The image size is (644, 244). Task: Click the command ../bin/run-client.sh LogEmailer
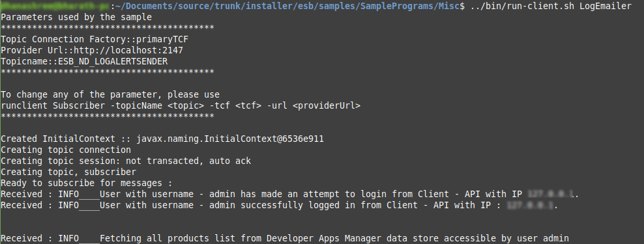551,6
